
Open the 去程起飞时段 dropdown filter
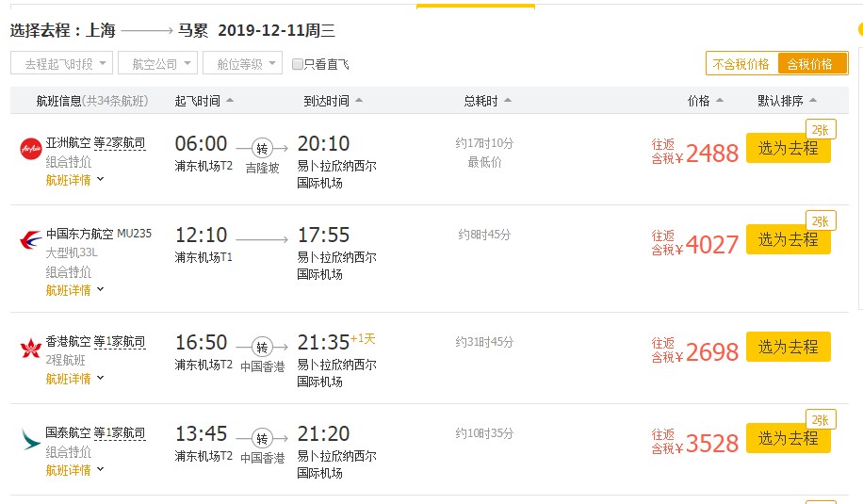(61, 64)
